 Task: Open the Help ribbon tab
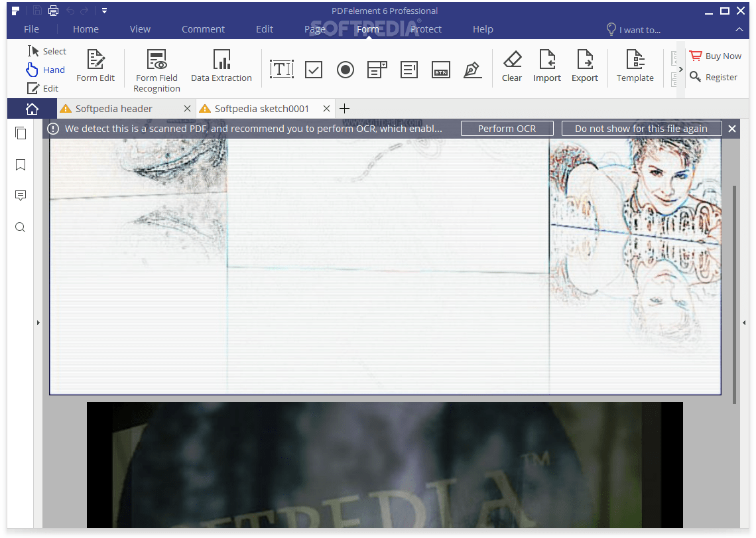(483, 29)
